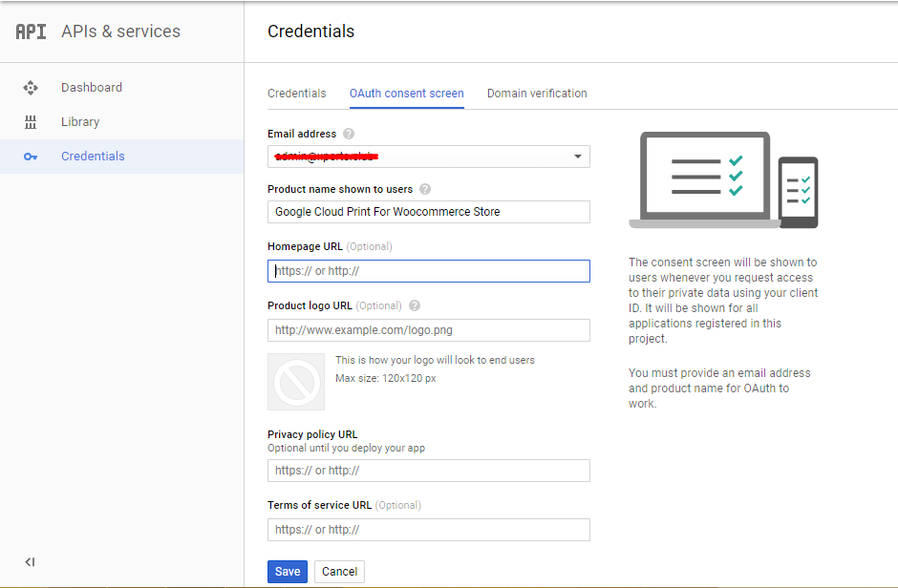This screenshot has height=588, width=898.
Task: Click the Dashboard icon in sidebar
Action: point(31,88)
